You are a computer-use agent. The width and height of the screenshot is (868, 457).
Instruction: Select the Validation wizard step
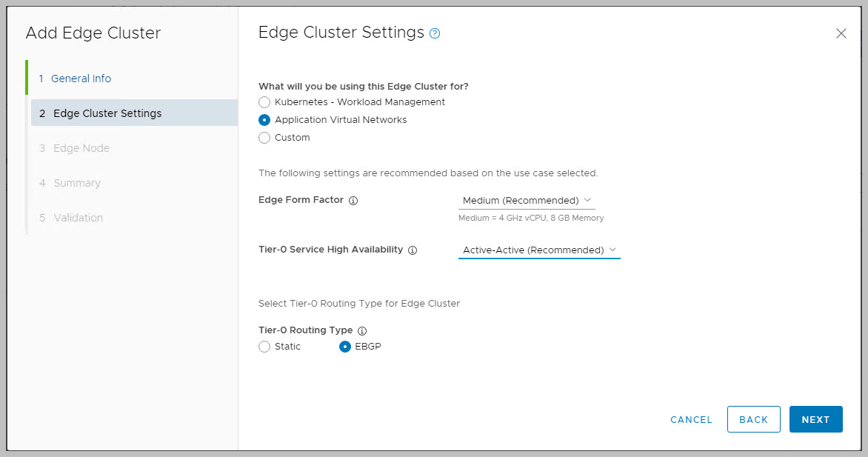pyautogui.click(x=78, y=218)
